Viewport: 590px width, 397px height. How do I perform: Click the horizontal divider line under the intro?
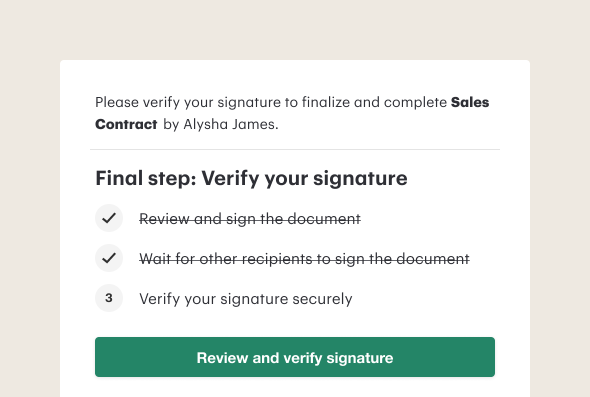point(295,149)
